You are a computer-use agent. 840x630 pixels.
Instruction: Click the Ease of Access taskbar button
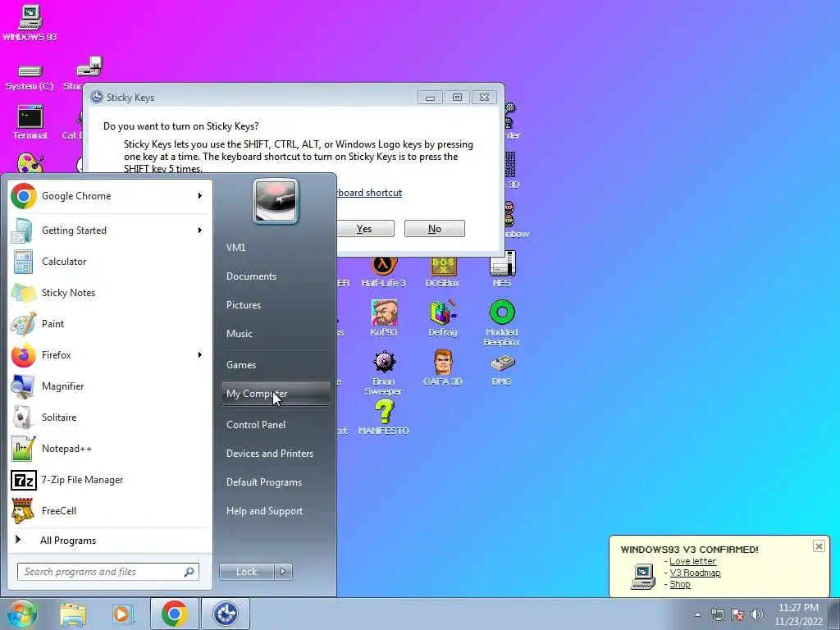point(225,614)
